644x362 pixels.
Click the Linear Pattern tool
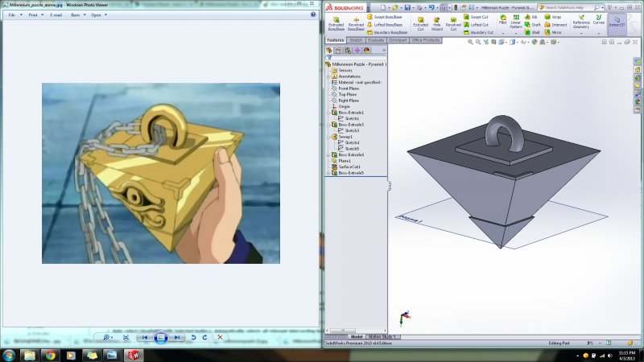pos(516,22)
